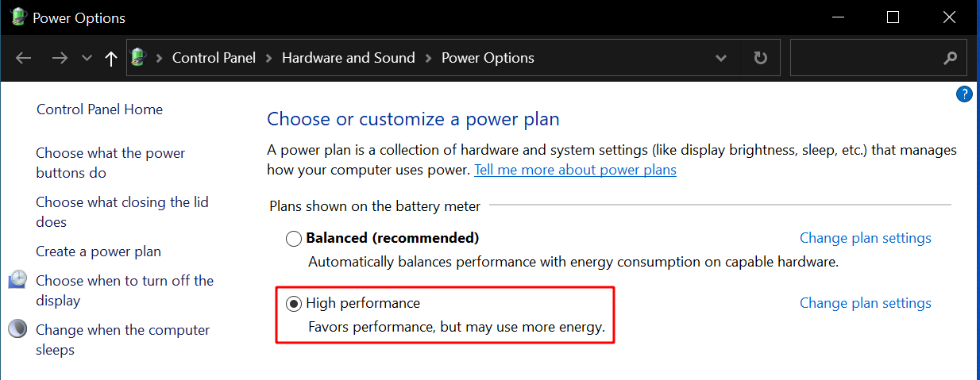
Task: Expand the address bar history dropdown
Action: 721,58
